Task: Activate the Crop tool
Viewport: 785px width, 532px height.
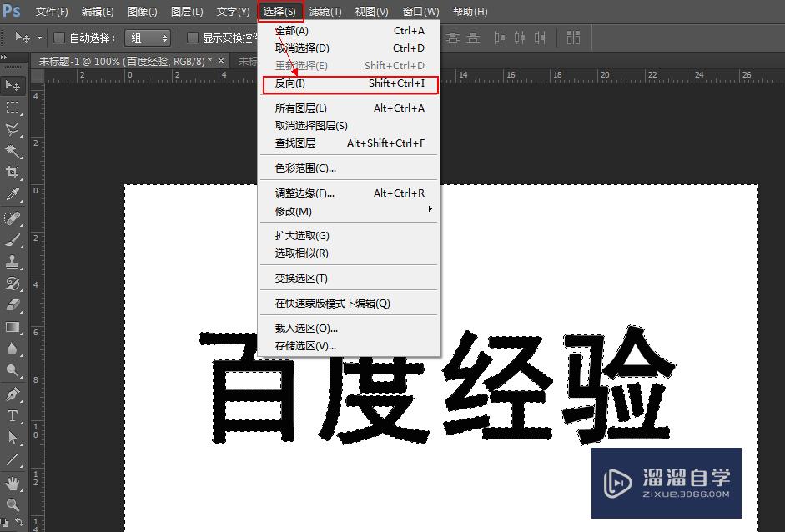Action: [13, 172]
